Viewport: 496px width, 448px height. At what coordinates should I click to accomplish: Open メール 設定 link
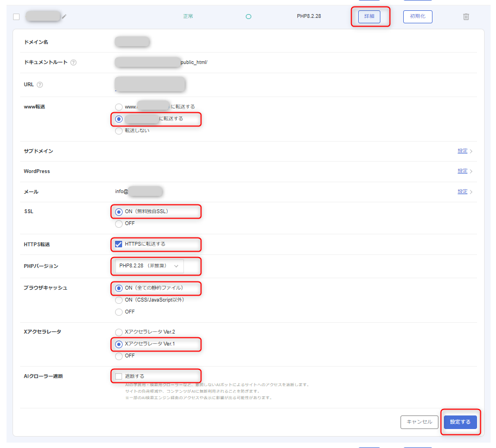[462, 191]
